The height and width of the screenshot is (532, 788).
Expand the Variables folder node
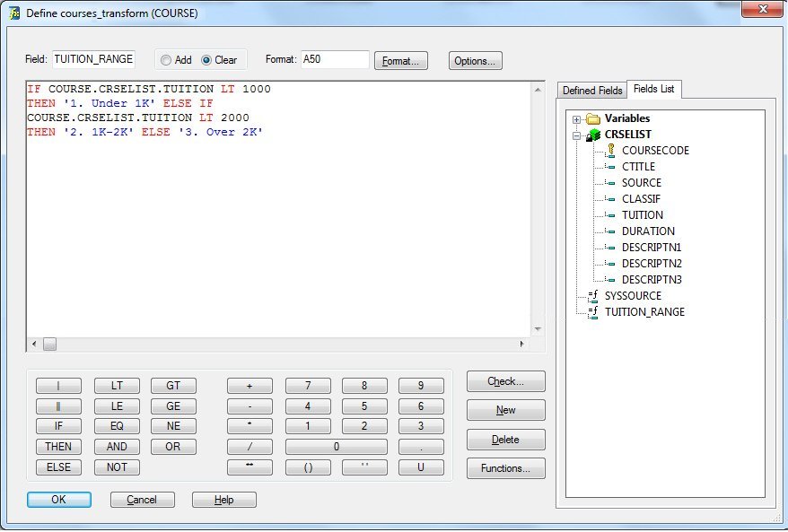tap(576, 119)
